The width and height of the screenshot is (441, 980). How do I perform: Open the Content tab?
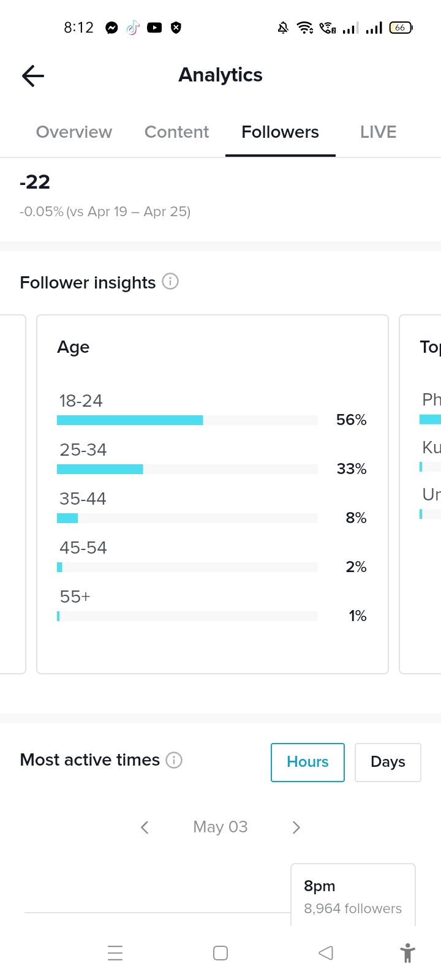pyautogui.click(x=176, y=132)
